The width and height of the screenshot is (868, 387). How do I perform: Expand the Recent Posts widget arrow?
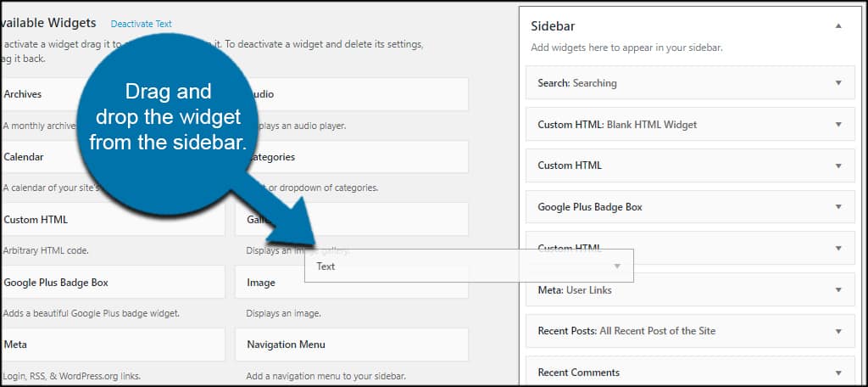click(838, 331)
